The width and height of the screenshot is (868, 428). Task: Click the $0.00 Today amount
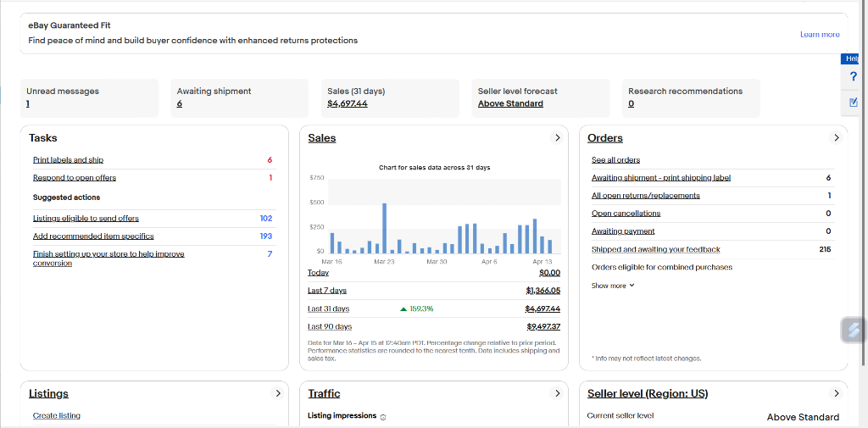click(549, 273)
